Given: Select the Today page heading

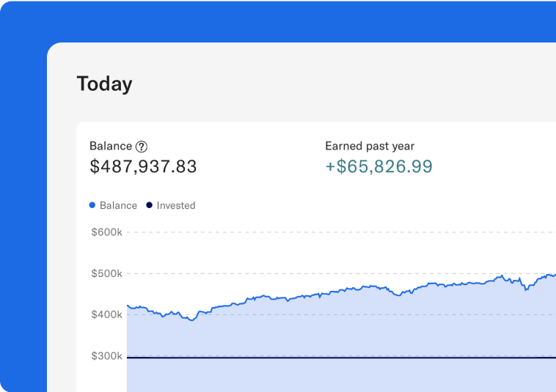Looking at the screenshot, I should click(x=104, y=84).
